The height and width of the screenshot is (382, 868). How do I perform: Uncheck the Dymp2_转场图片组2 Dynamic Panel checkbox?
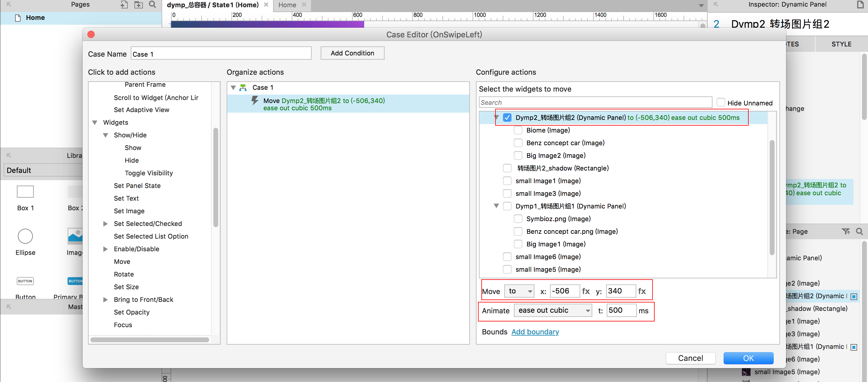click(x=507, y=117)
